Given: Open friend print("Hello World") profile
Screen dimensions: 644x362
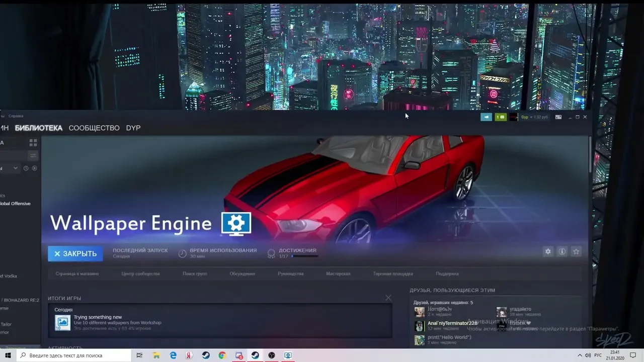Looking at the screenshot, I should (449, 337).
